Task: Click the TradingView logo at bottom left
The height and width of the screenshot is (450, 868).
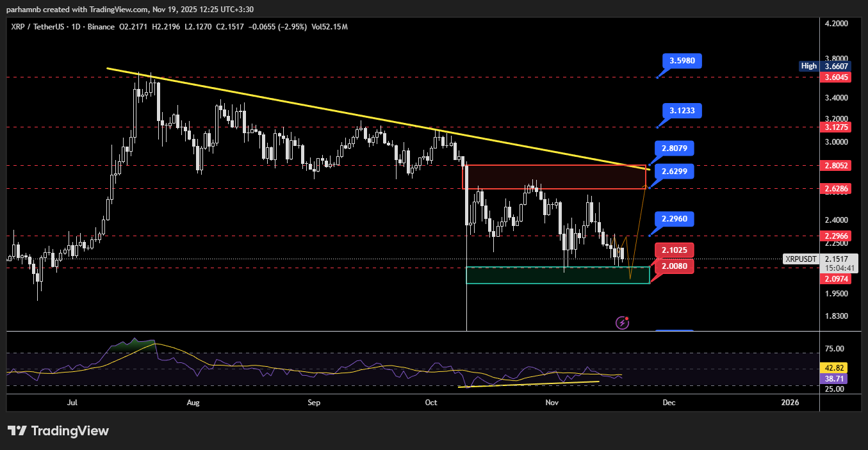Action: 58,431
